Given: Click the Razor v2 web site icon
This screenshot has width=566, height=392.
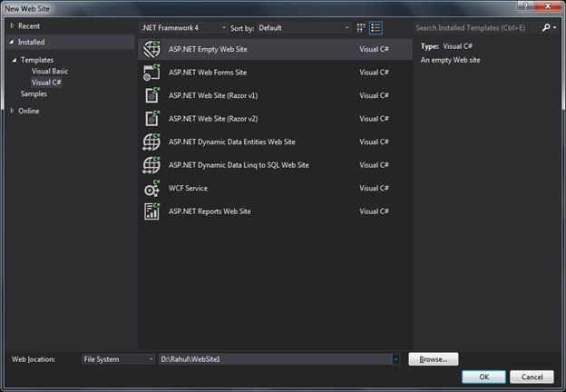Looking at the screenshot, I should coord(152,118).
